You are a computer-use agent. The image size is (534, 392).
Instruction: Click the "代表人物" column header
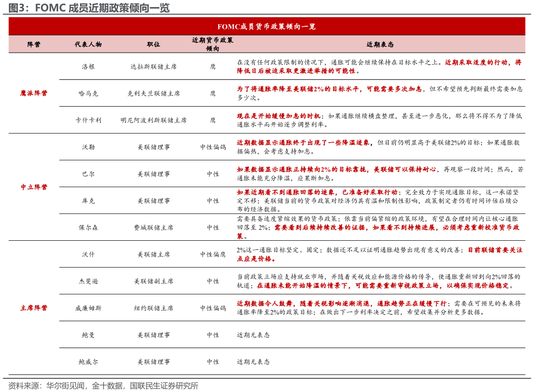pos(88,44)
